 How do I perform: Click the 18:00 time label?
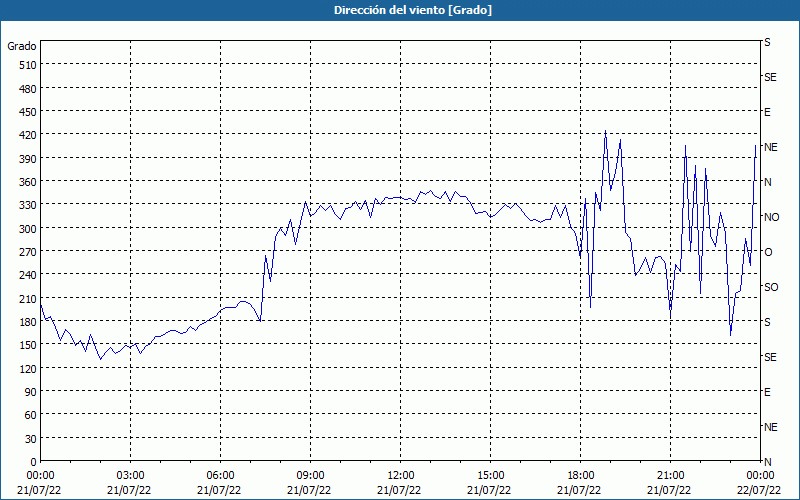coord(581,476)
